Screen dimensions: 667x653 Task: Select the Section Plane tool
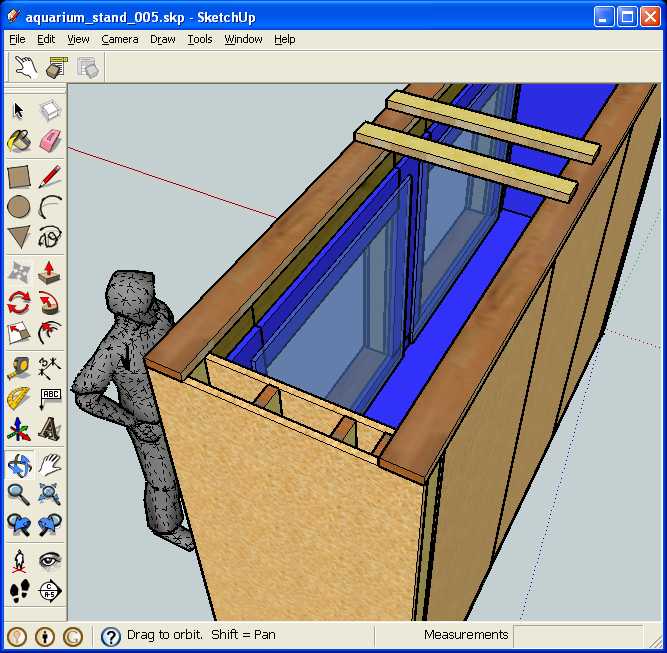[x=50, y=591]
